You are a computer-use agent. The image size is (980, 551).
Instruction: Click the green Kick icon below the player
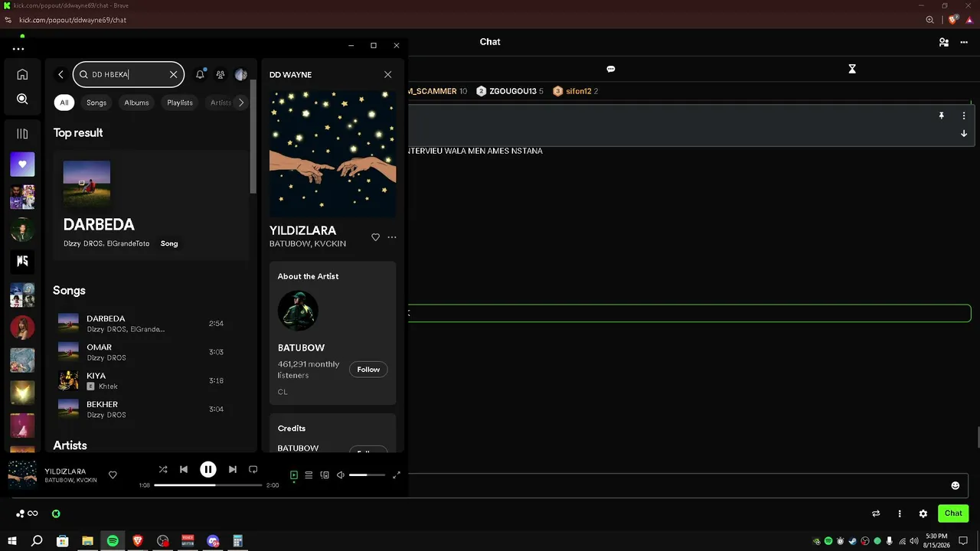(x=56, y=514)
